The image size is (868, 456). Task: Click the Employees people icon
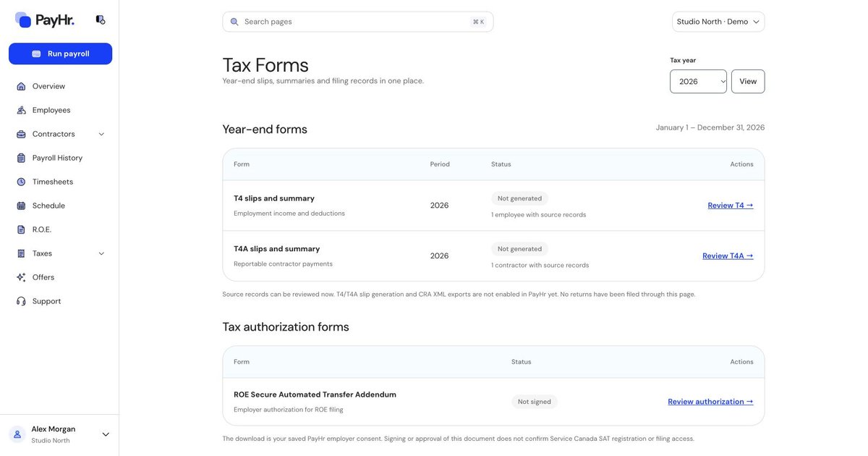[21, 110]
